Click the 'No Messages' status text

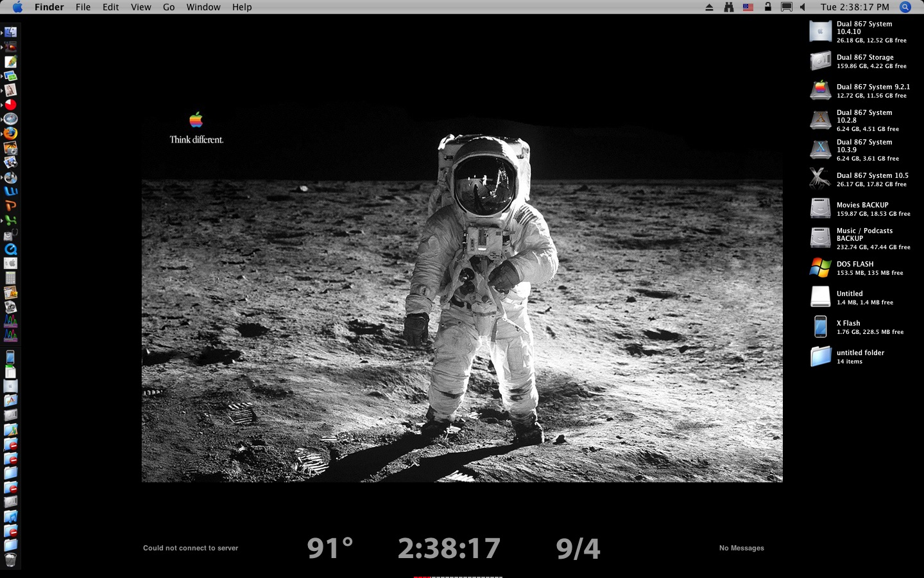(x=742, y=548)
